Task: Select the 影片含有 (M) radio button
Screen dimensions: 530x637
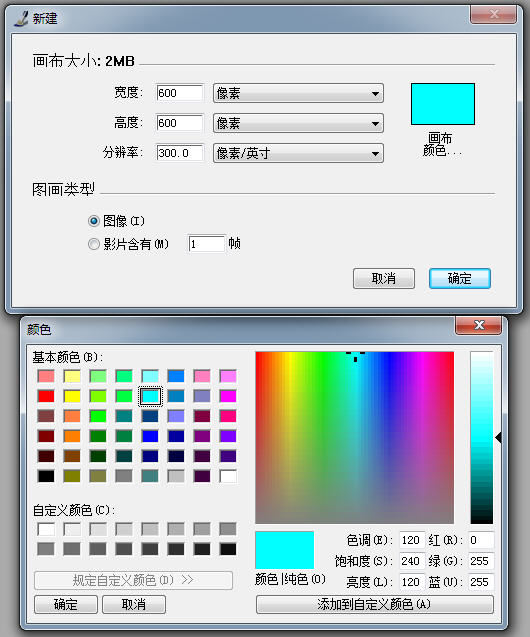Action: pyautogui.click(x=93, y=244)
